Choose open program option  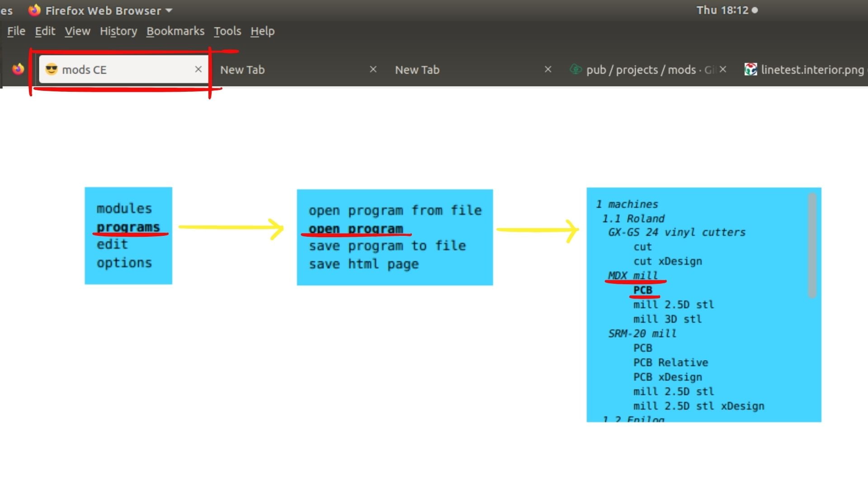pos(355,229)
